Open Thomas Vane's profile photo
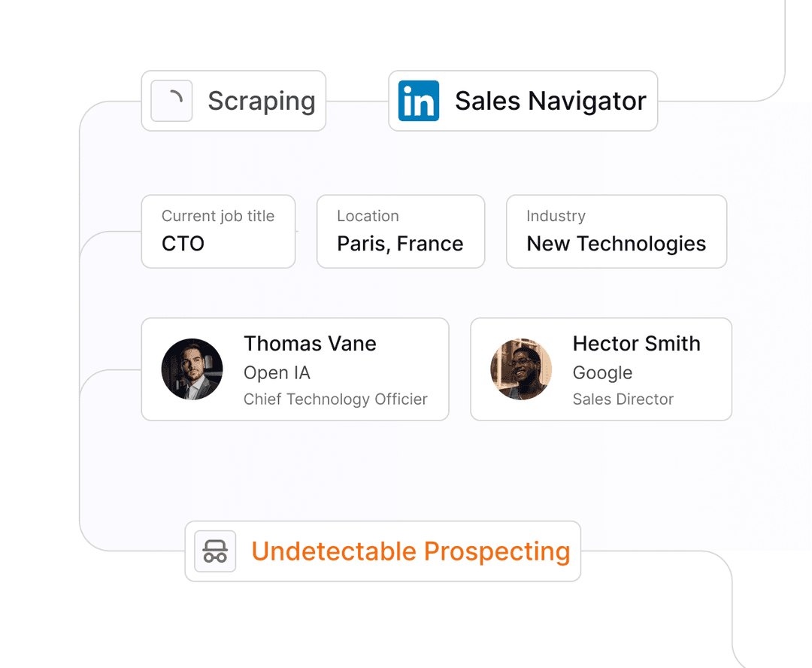Screen dimensions: 812x668 click(x=192, y=369)
